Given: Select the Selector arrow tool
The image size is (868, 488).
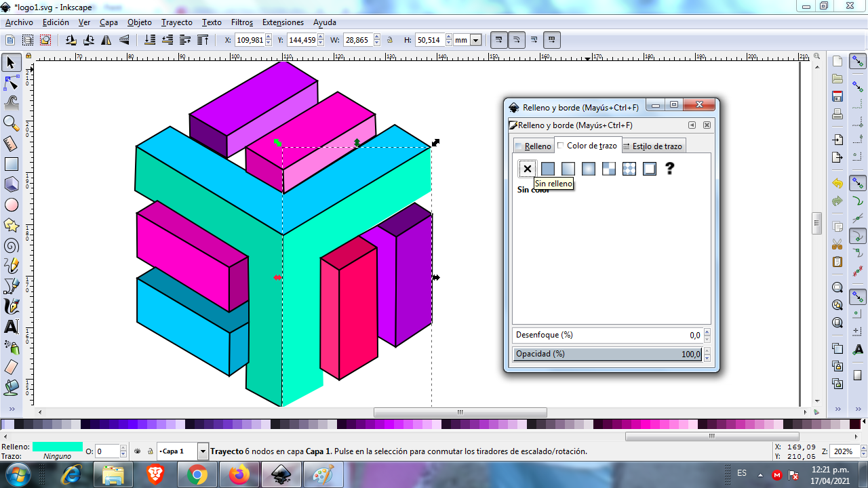Looking at the screenshot, I should [11, 63].
